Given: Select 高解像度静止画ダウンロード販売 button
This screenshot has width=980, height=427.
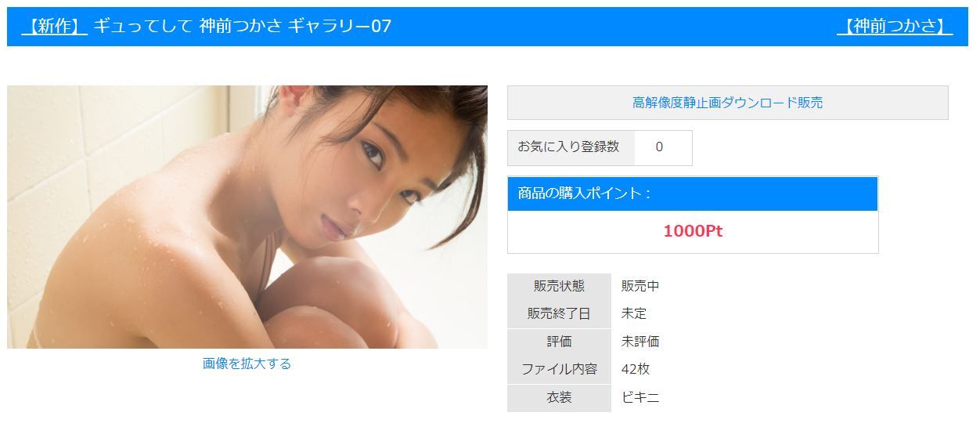Looking at the screenshot, I should click(x=728, y=103).
